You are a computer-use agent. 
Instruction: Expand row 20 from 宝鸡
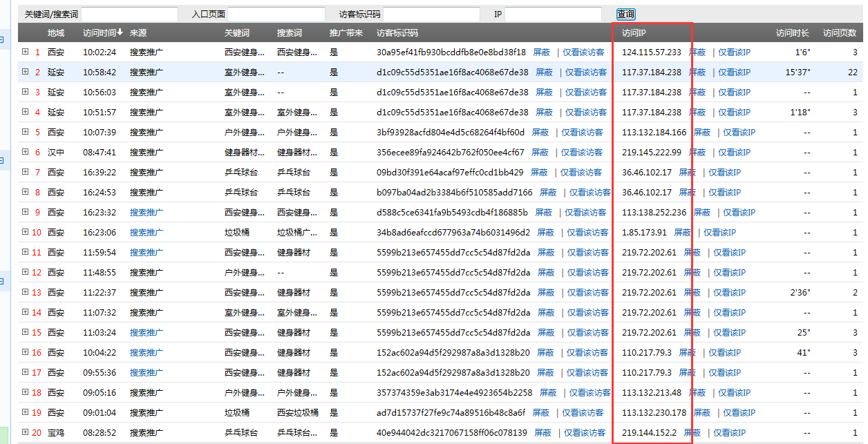[26, 432]
